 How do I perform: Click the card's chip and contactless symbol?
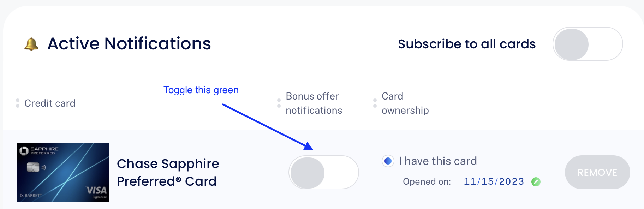click(36, 167)
